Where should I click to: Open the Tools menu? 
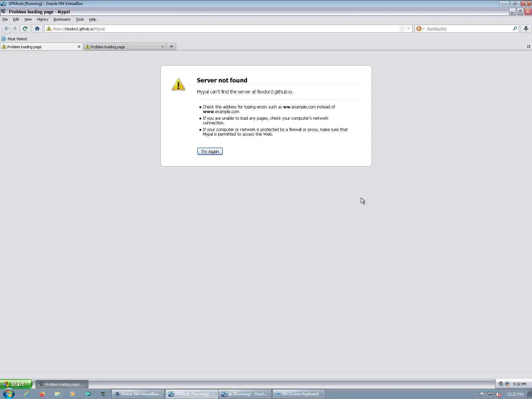tap(80, 19)
